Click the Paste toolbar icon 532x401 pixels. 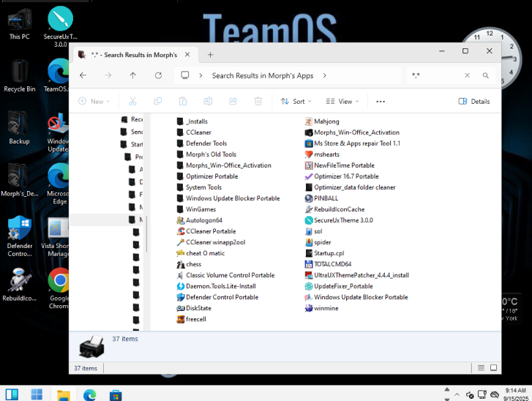(183, 102)
